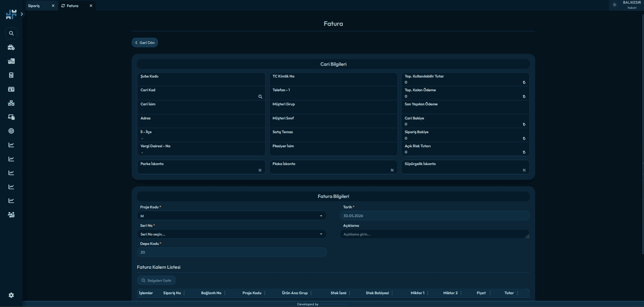Open Stok Bakiyesi column options menu
This screenshot has width=644, height=307.
(x=392, y=293)
